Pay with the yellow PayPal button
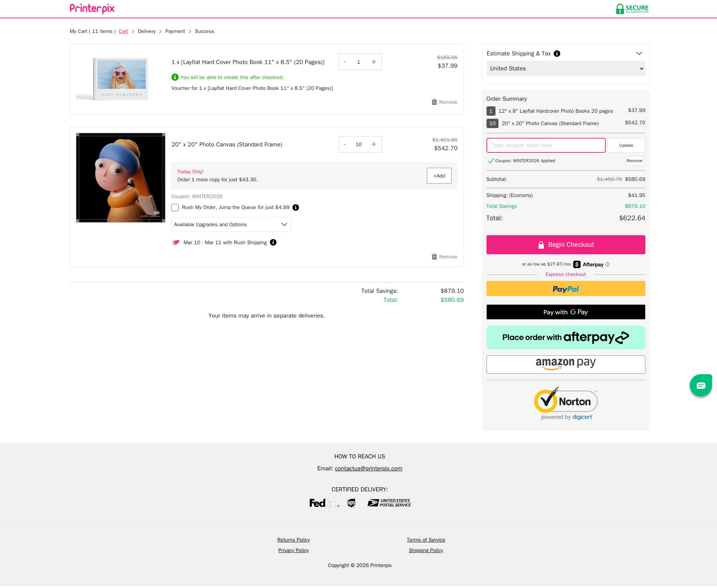717x588 pixels. (566, 289)
